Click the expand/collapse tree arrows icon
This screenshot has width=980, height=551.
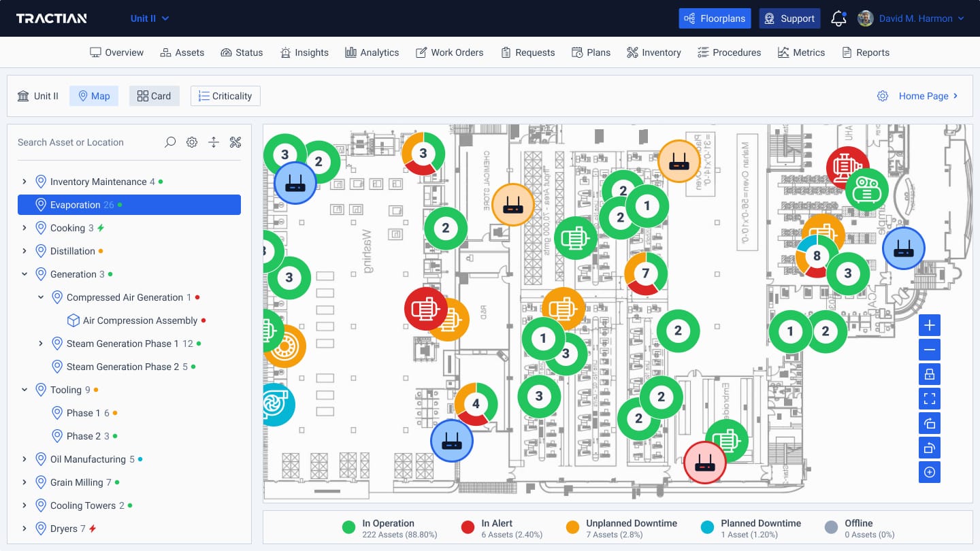pos(214,142)
